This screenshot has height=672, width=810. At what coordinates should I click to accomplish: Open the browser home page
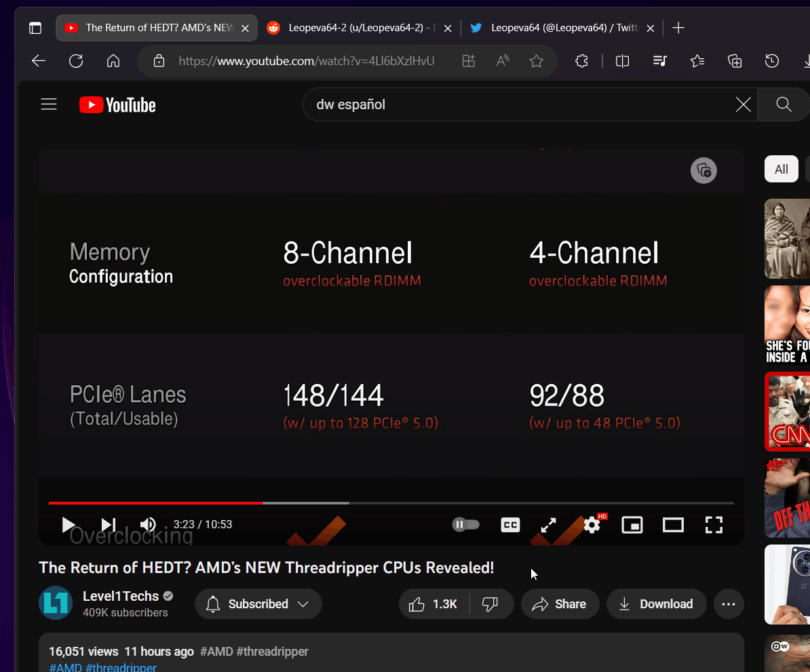point(113,61)
